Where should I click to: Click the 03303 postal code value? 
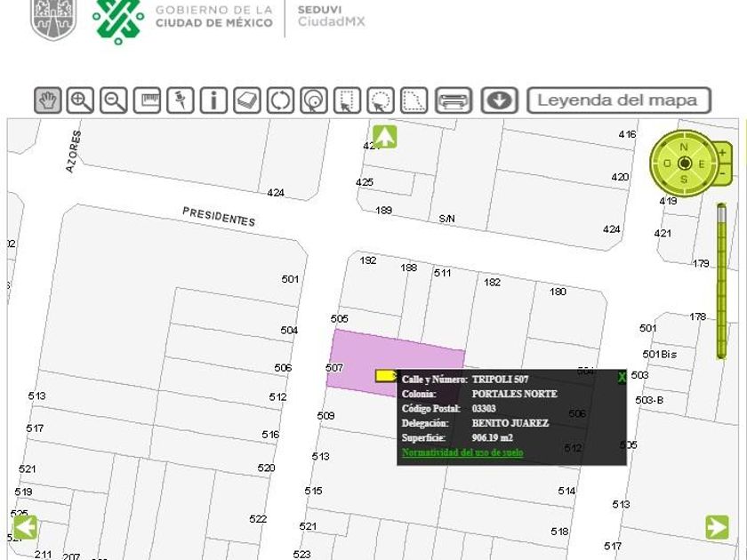(x=484, y=409)
